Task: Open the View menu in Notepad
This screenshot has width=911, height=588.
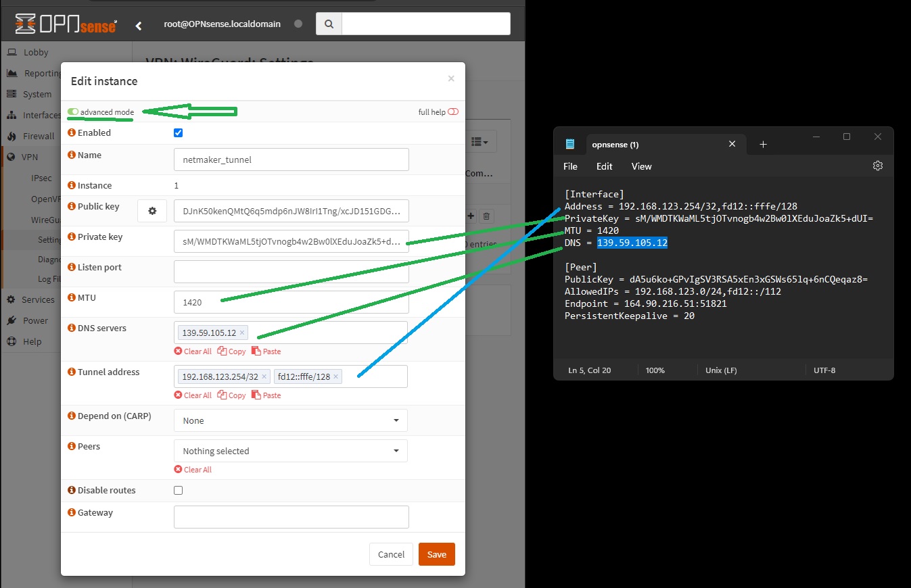Action: [x=641, y=166]
